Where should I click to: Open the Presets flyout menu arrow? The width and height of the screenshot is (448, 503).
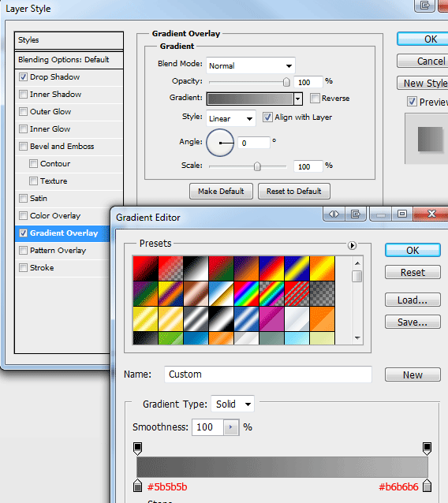point(352,246)
